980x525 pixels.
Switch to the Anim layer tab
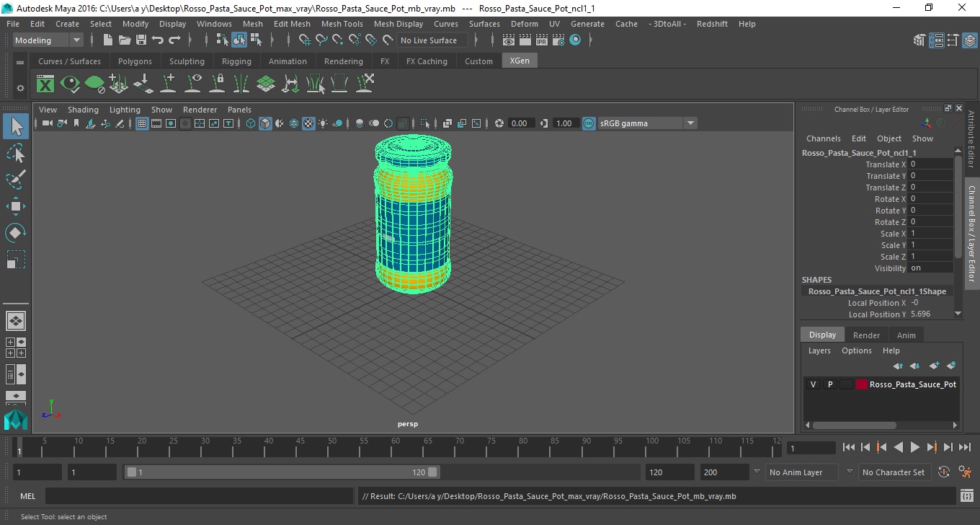pos(906,335)
